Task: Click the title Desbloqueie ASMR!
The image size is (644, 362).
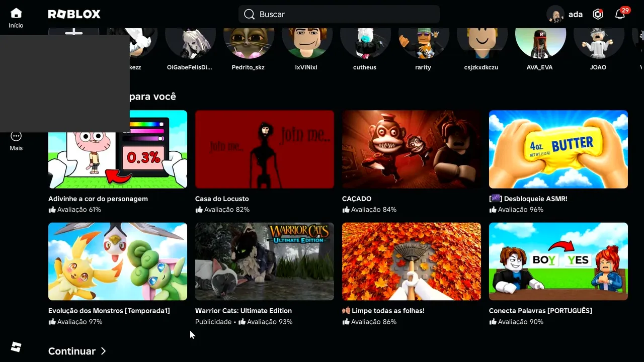Action: click(x=528, y=199)
